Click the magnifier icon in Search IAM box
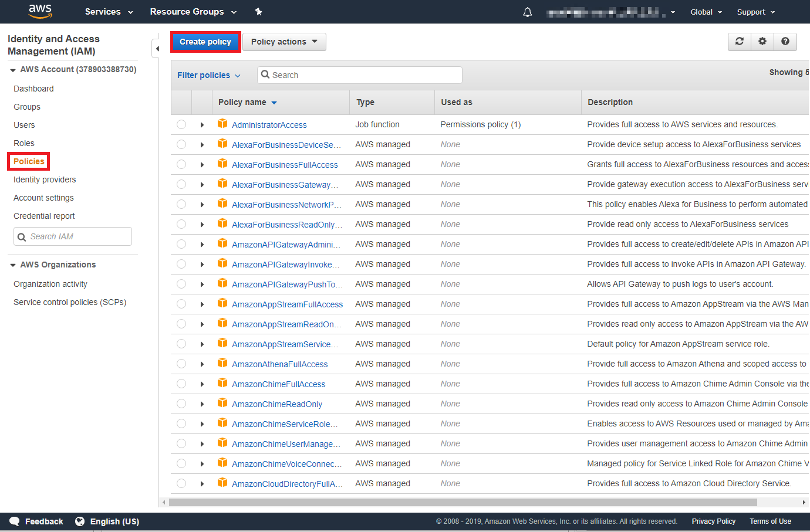Screen dimensions: 810x532 [22, 237]
